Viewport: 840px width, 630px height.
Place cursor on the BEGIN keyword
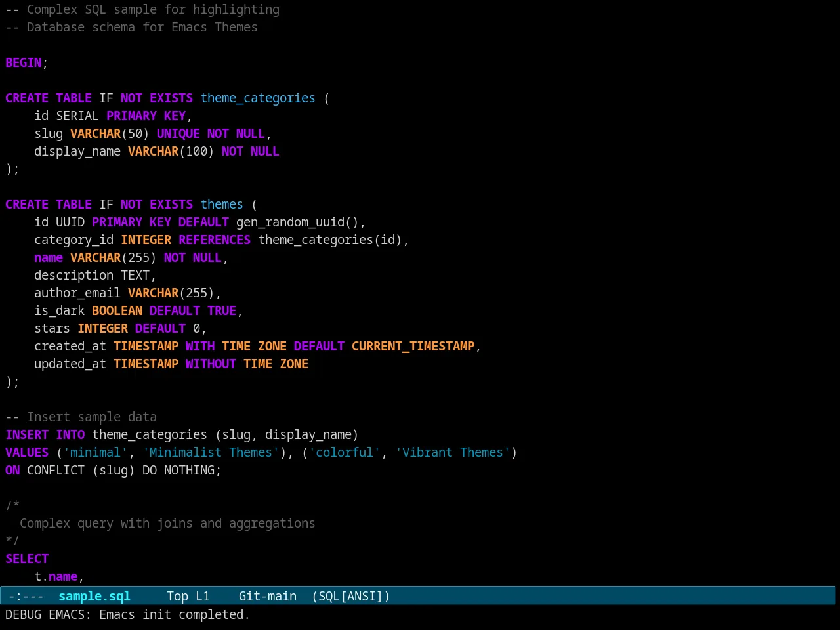click(24, 62)
